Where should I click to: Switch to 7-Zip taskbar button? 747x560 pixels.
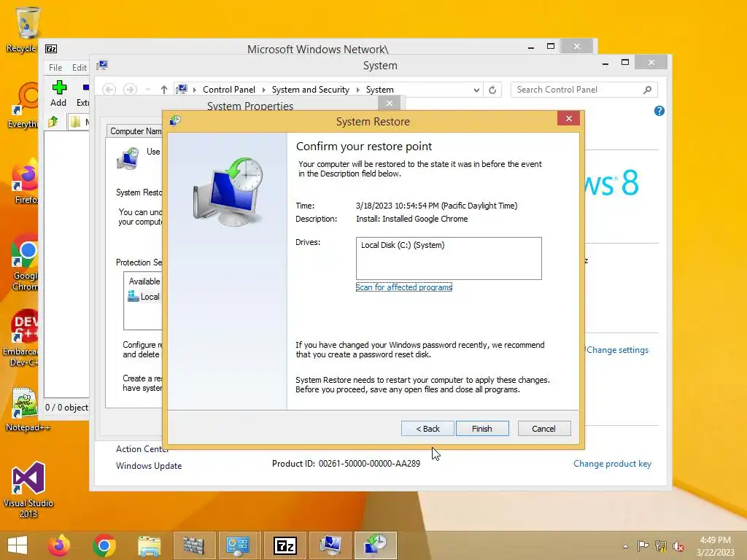(285, 545)
